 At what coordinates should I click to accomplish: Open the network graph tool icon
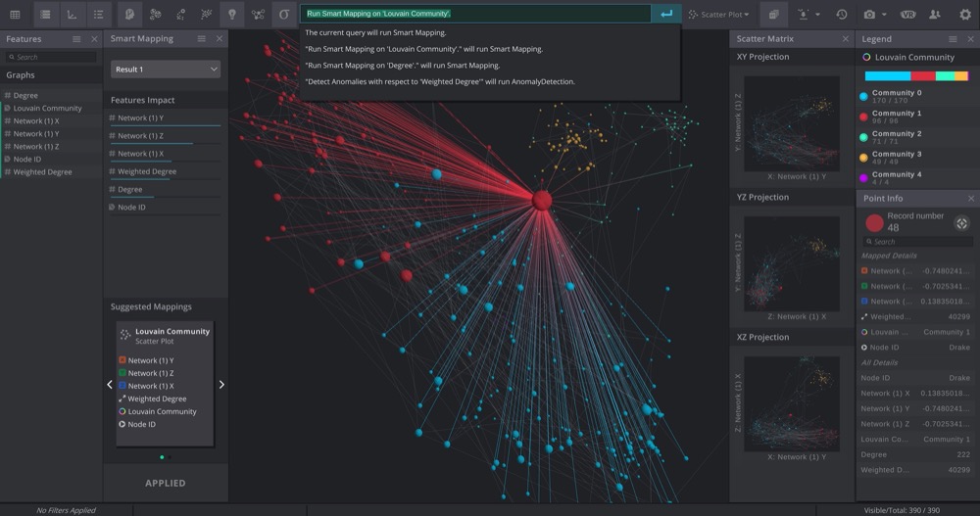pos(258,15)
